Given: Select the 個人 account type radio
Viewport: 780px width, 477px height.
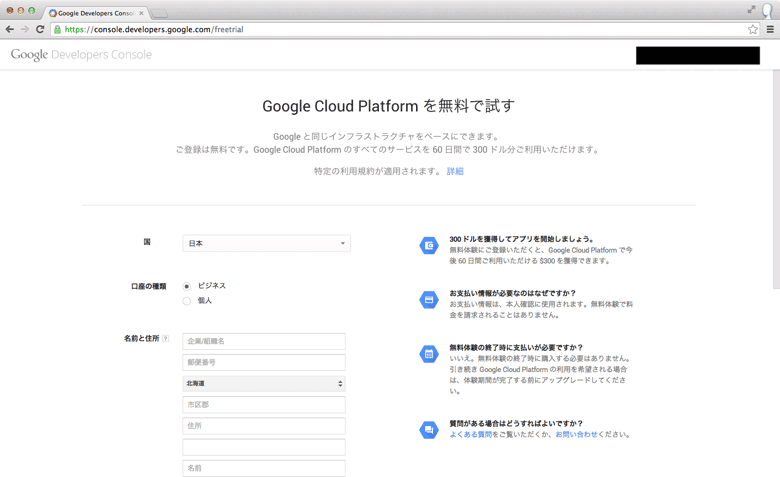Looking at the screenshot, I should point(187,301).
